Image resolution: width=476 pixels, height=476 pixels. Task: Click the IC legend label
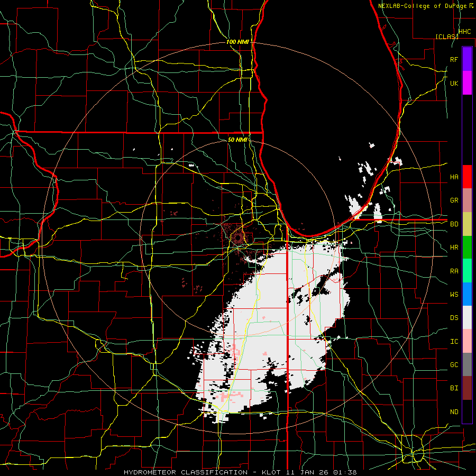pos(454,342)
